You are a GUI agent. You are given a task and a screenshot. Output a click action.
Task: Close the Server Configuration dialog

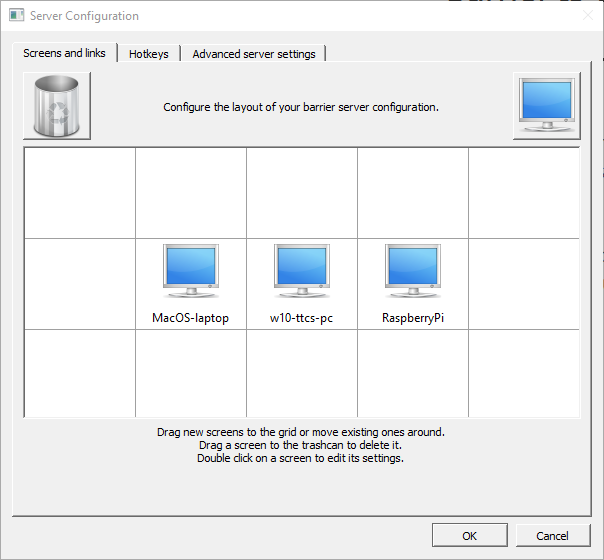(x=587, y=16)
